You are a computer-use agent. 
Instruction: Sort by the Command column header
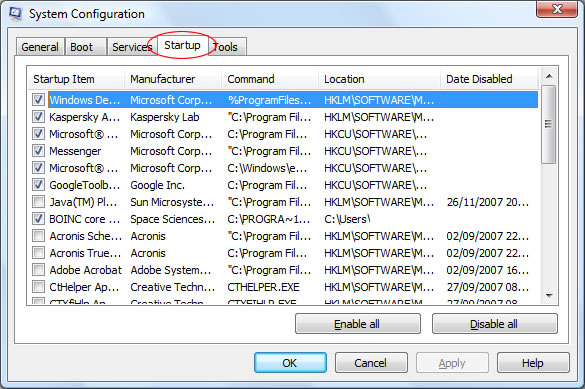(x=270, y=79)
